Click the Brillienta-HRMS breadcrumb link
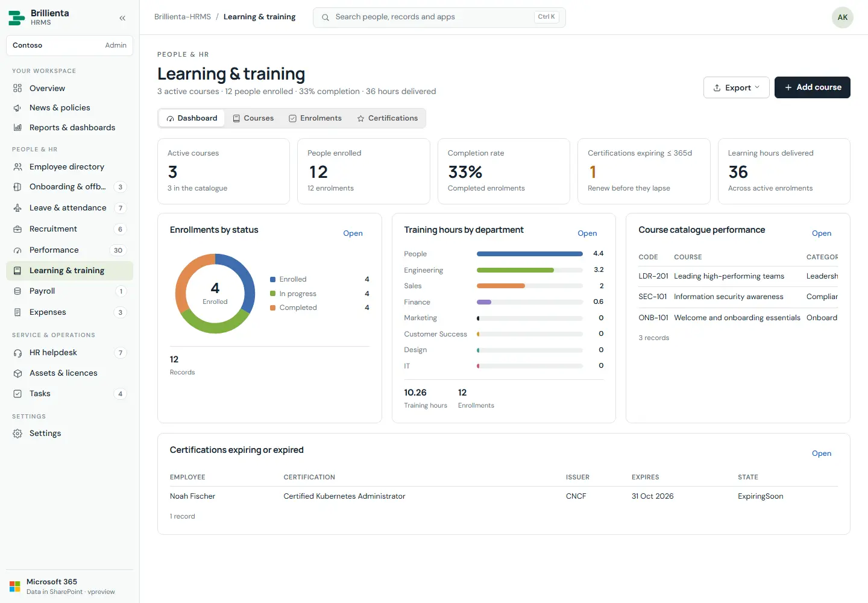 tap(183, 17)
